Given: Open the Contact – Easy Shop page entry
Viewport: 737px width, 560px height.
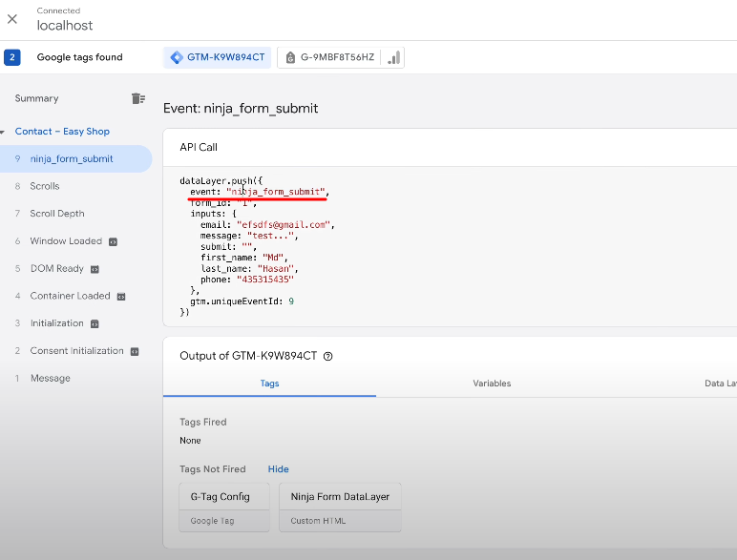Looking at the screenshot, I should tap(62, 131).
